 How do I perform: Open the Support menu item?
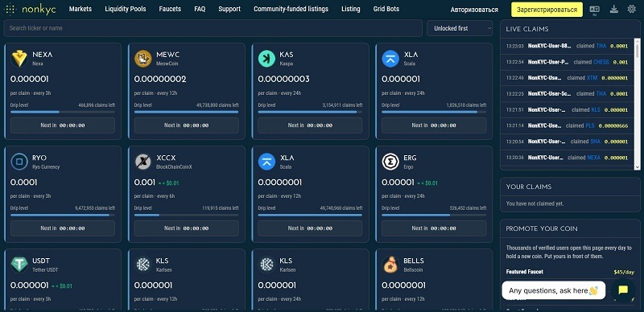click(229, 9)
